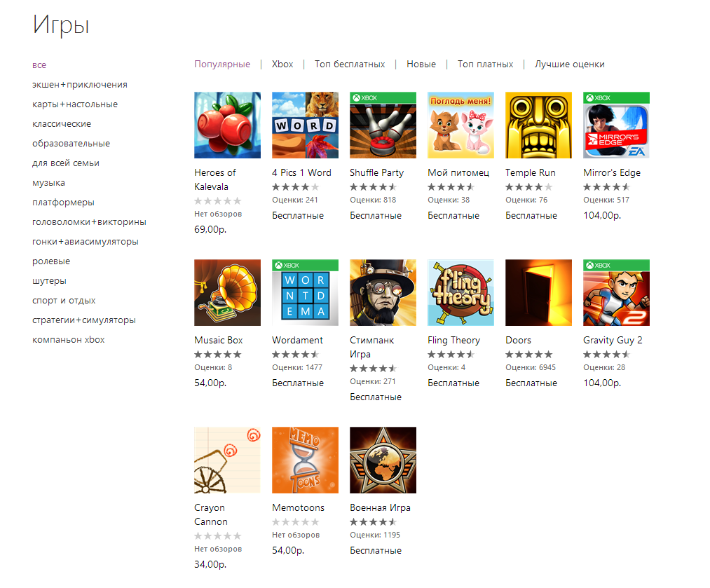Open the Temple Run game icon
This screenshot has height=588, width=710.
[x=538, y=125]
